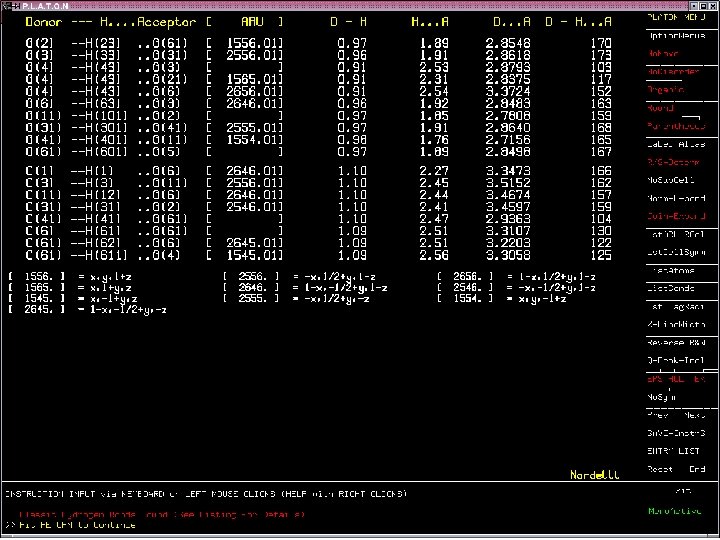Toggle the R/S-Determ option

coord(674,162)
